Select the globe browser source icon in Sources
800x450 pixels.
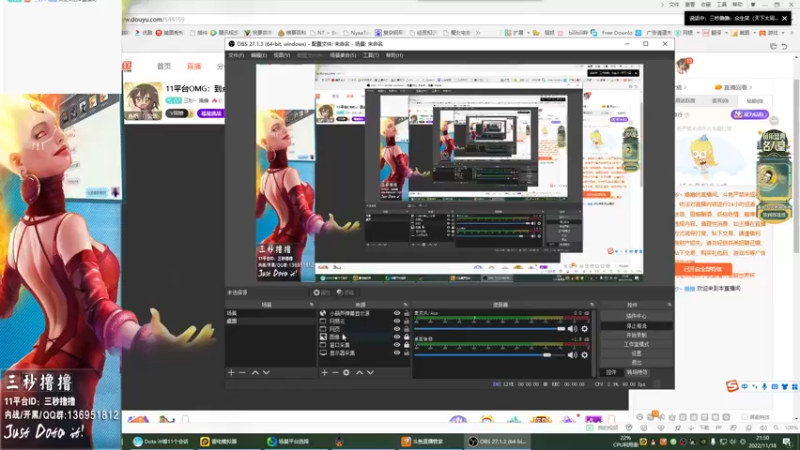[323, 313]
